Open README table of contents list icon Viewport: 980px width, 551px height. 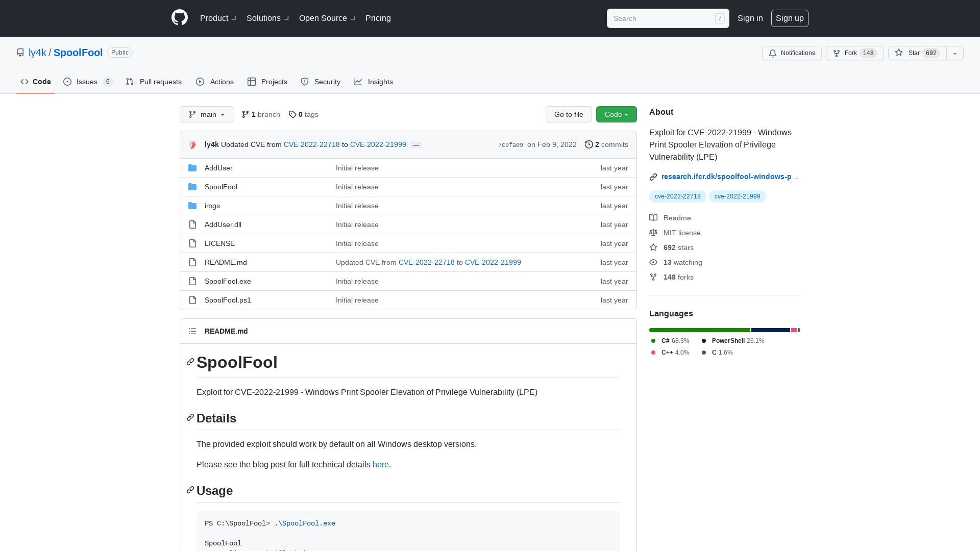(x=192, y=331)
